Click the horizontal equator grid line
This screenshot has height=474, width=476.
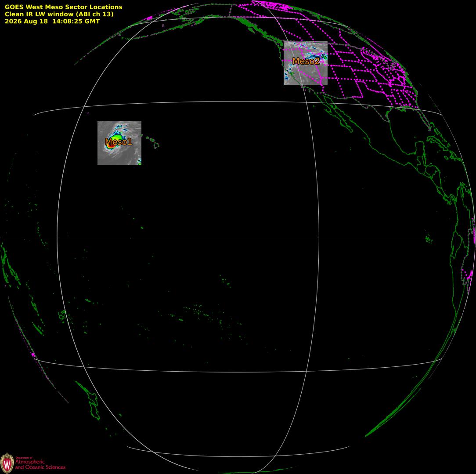pyautogui.click(x=238, y=237)
